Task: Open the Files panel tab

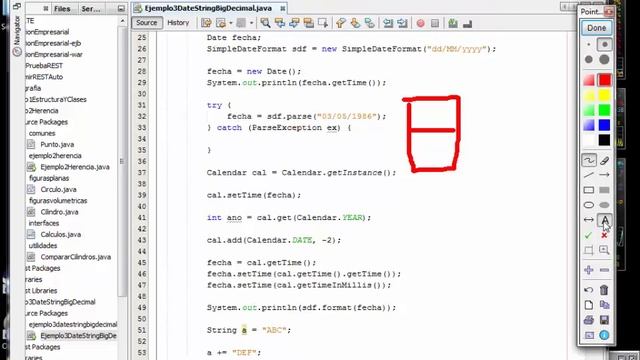Action: click(62, 9)
